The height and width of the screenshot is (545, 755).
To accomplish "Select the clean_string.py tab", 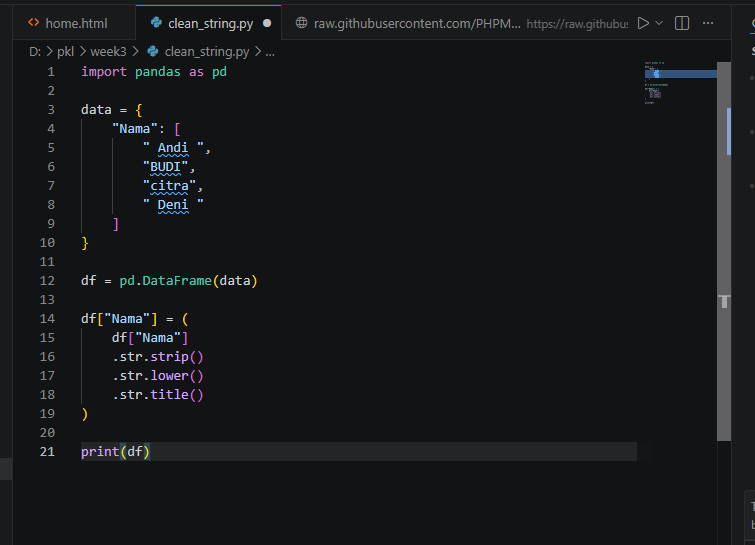I will pyautogui.click(x=208, y=23).
